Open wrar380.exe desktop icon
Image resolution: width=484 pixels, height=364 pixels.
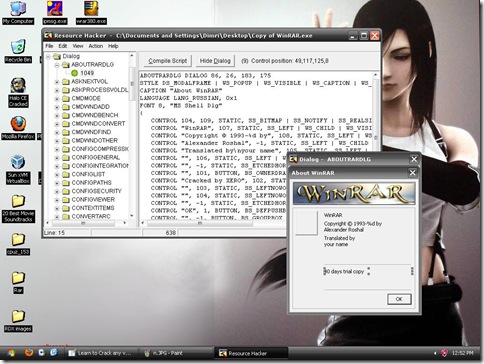click(91, 13)
